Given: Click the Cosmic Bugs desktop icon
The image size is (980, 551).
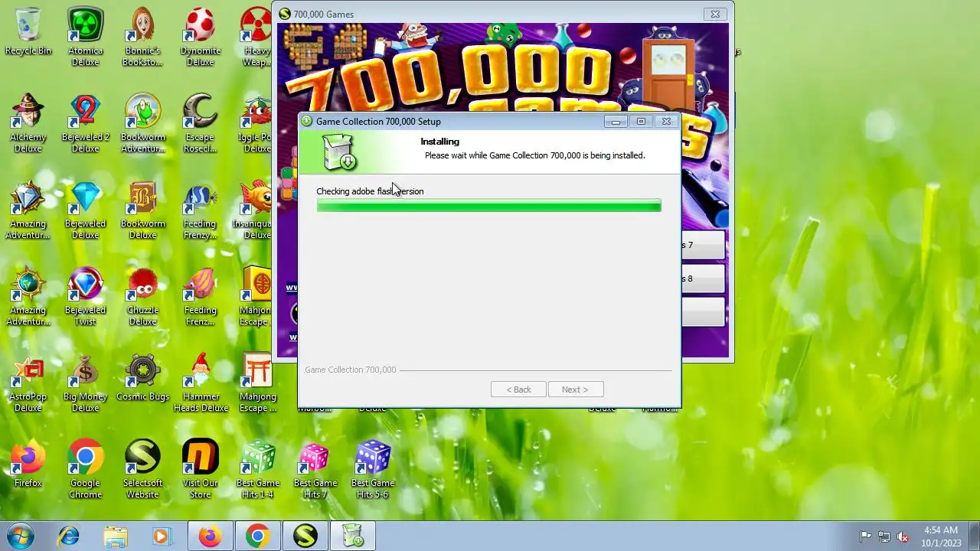Looking at the screenshot, I should click(142, 377).
